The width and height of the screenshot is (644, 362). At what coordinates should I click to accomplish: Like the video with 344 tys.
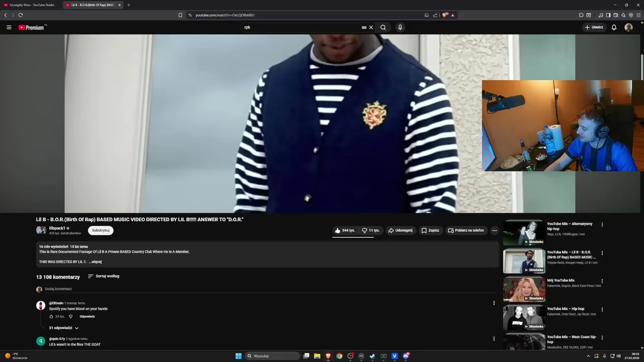[345, 230]
